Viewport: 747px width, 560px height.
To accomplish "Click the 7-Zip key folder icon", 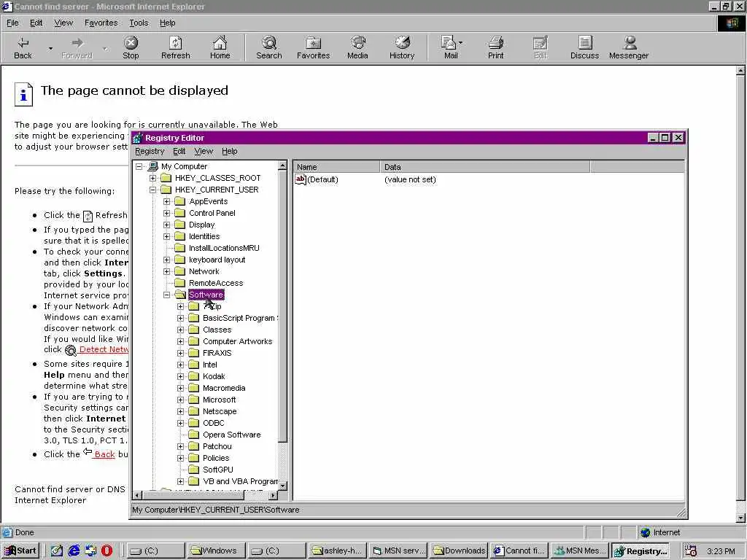I will (194, 306).
